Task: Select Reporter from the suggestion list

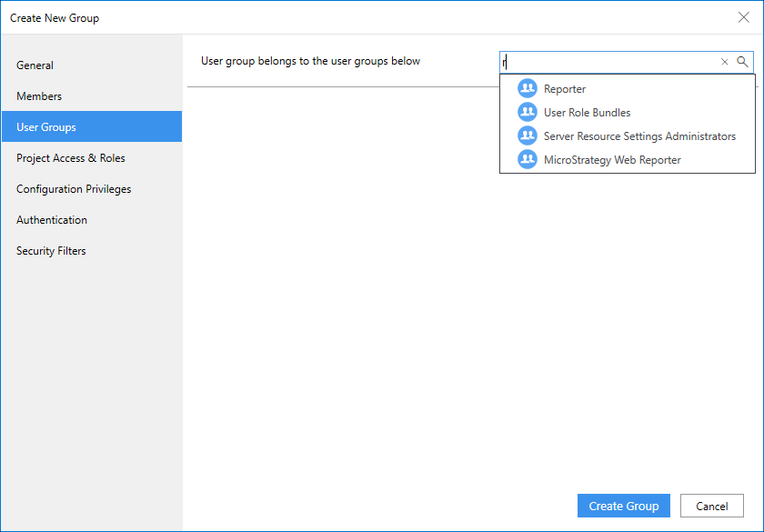Action: [x=565, y=89]
